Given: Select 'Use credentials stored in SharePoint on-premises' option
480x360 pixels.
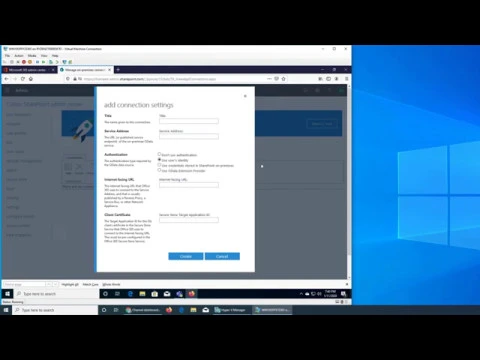Looking at the screenshot, I should point(159,165).
